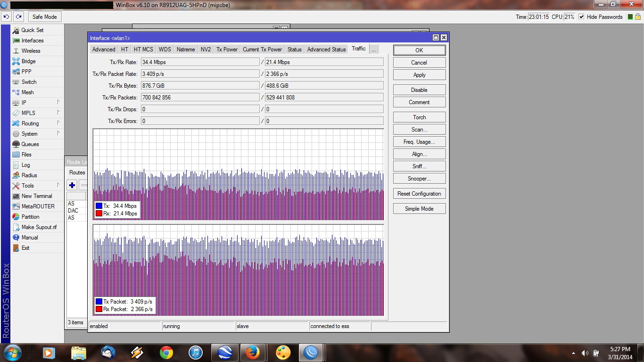Launch New Terminal from sidebar
Viewport: 644px width, 362px height.
click(36, 196)
